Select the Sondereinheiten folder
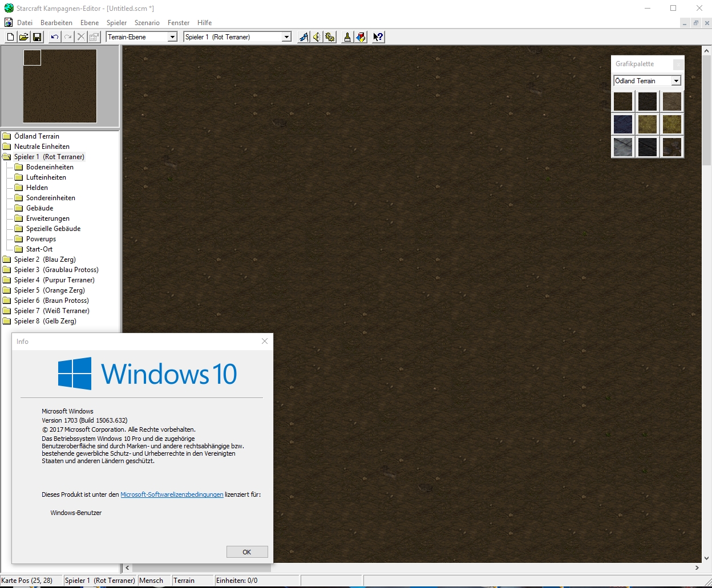 coord(45,198)
